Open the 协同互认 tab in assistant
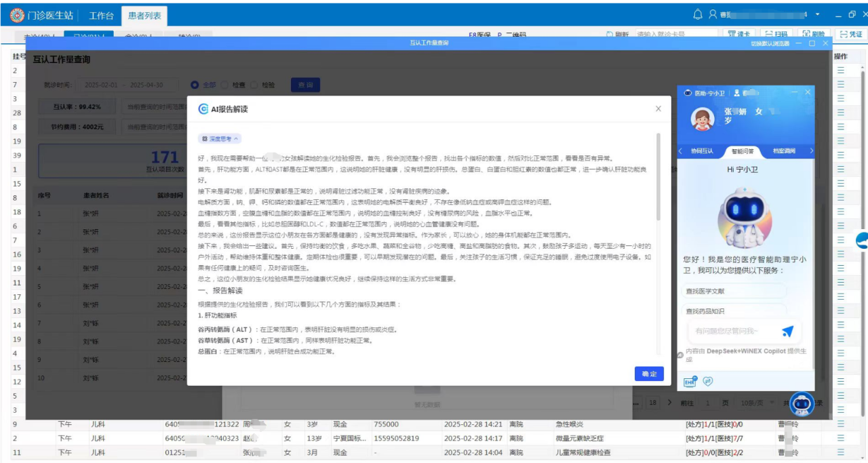The width and height of the screenshot is (868, 463). (702, 151)
